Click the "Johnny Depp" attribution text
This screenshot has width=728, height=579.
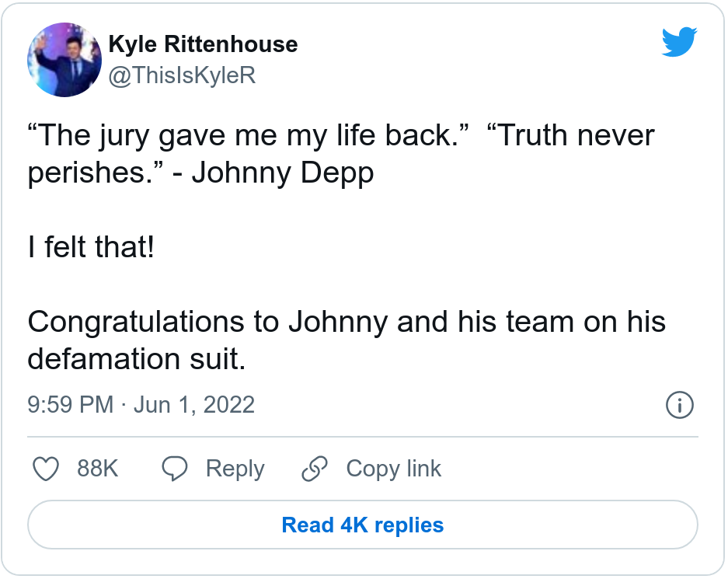tap(283, 173)
